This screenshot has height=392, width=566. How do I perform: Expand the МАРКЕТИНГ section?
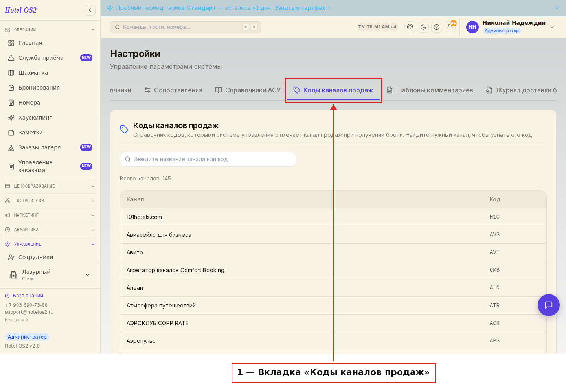50,215
